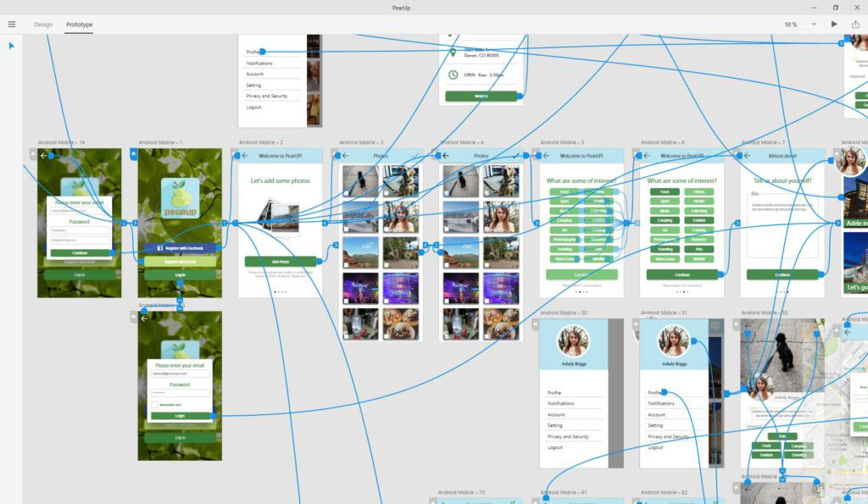Click Privacy and Security in Android Mobile – 50
The image size is (868, 504).
(568, 436)
